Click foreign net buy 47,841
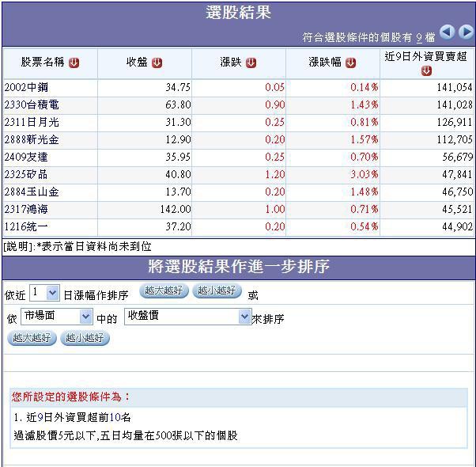 point(458,174)
